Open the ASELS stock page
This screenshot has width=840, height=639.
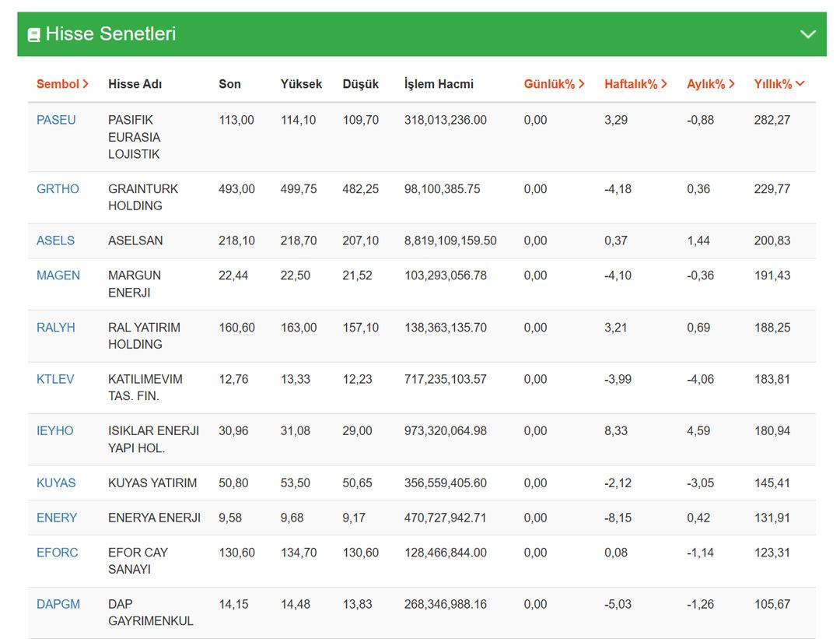coord(55,241)
